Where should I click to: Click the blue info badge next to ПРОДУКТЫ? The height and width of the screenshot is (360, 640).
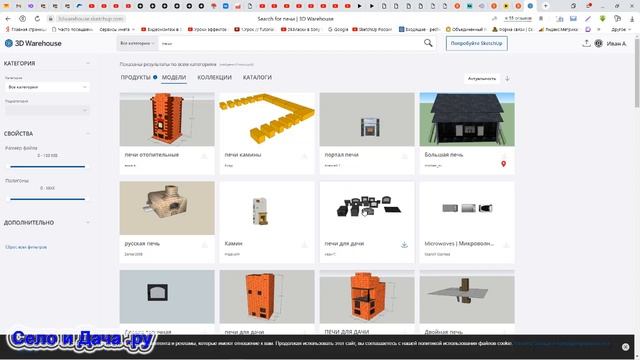155,77
